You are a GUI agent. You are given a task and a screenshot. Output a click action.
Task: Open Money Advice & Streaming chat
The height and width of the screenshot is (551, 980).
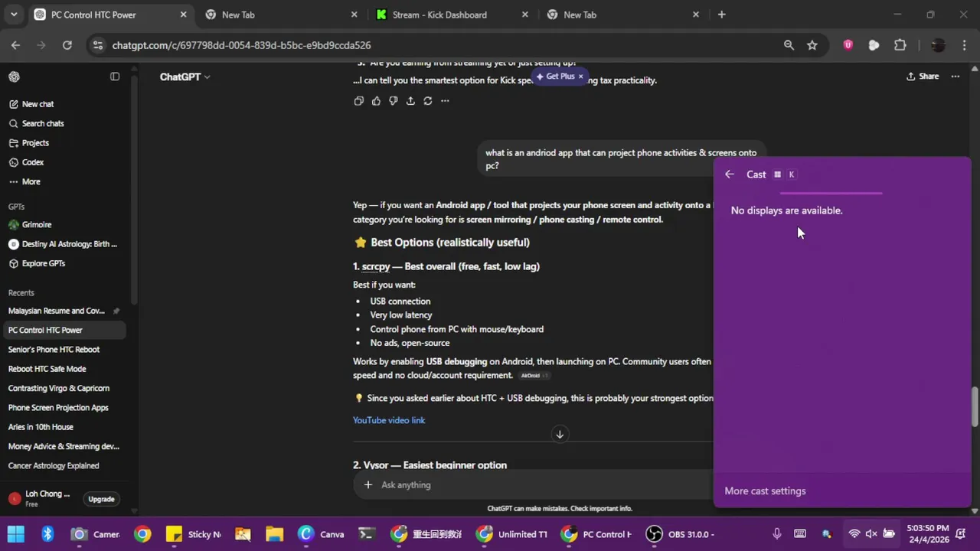pyautogui.click(x=64, y=446)
